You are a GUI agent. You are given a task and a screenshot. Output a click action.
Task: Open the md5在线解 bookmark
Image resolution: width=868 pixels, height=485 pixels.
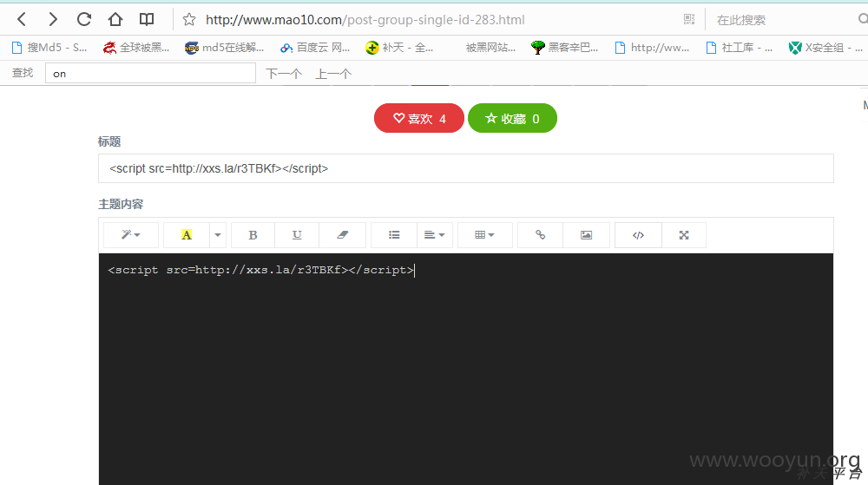coord(224,48)
